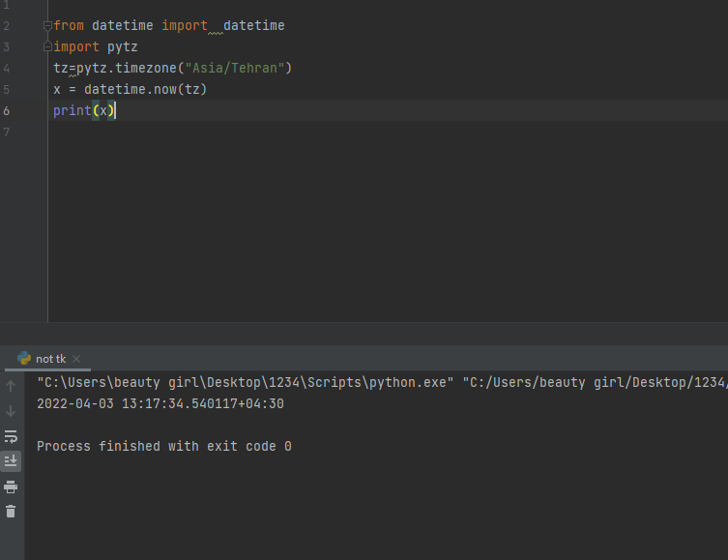Click the 'Asia/Tehran' string in code
The image size is (728, 560).
pos(235,69)
